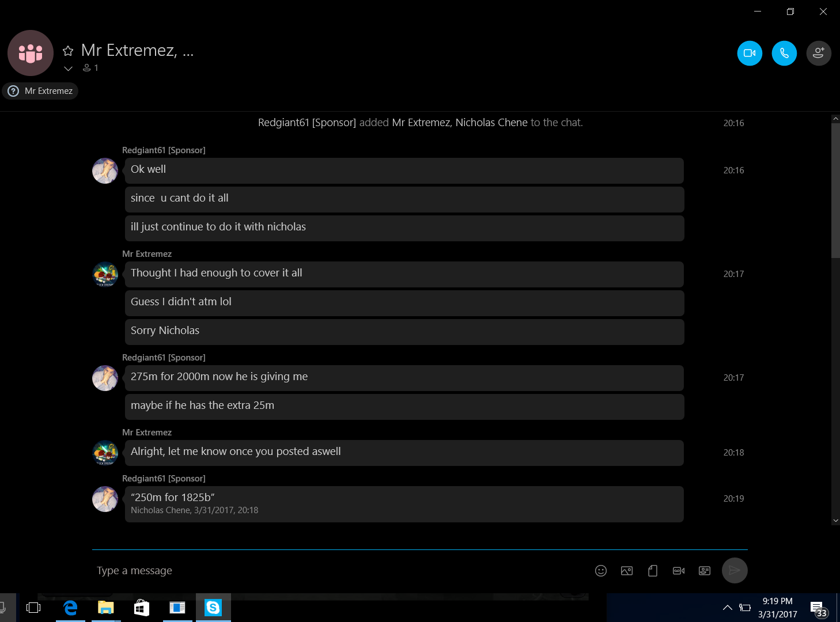The image size is (840, 622).
Task: Attach an image to the message
Action: tap(627, 571)
